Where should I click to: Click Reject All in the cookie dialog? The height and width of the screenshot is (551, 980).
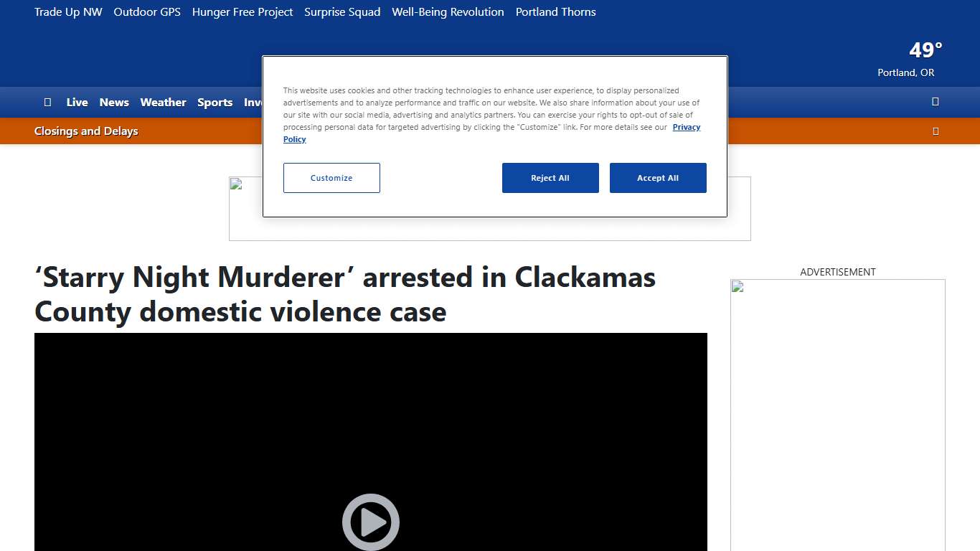point(550,177)
